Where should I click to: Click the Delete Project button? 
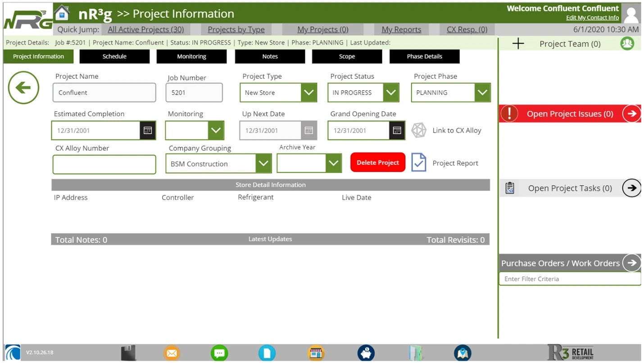pos(377,162)
